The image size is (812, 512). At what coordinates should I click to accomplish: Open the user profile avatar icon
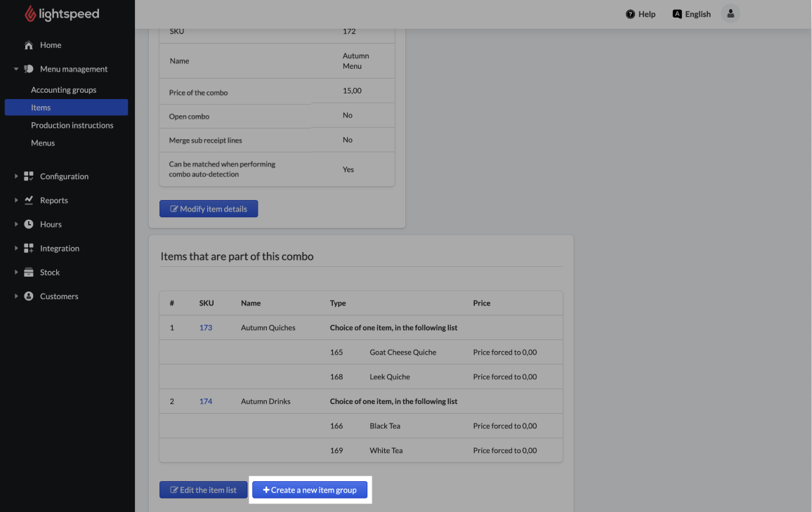pos(731,14)
